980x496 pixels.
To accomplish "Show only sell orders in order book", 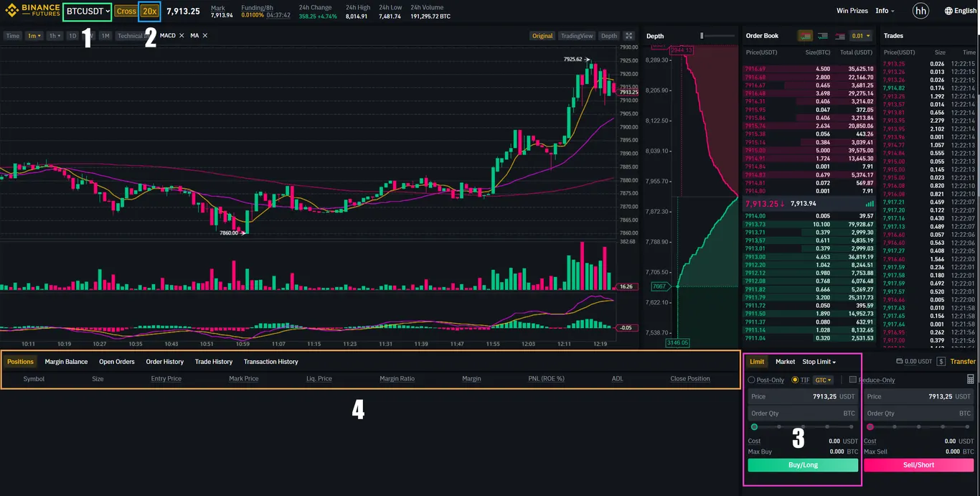I will click(839, 36).
